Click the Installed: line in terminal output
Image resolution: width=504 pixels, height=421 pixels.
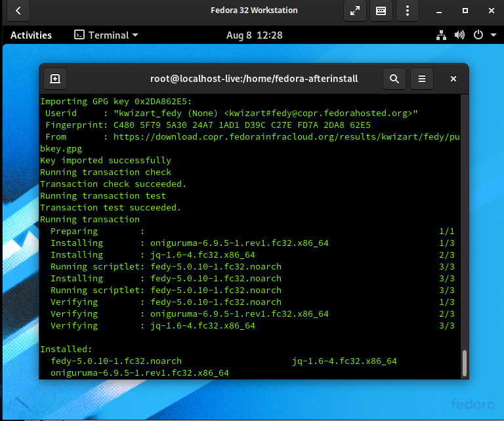pos(66,349)
